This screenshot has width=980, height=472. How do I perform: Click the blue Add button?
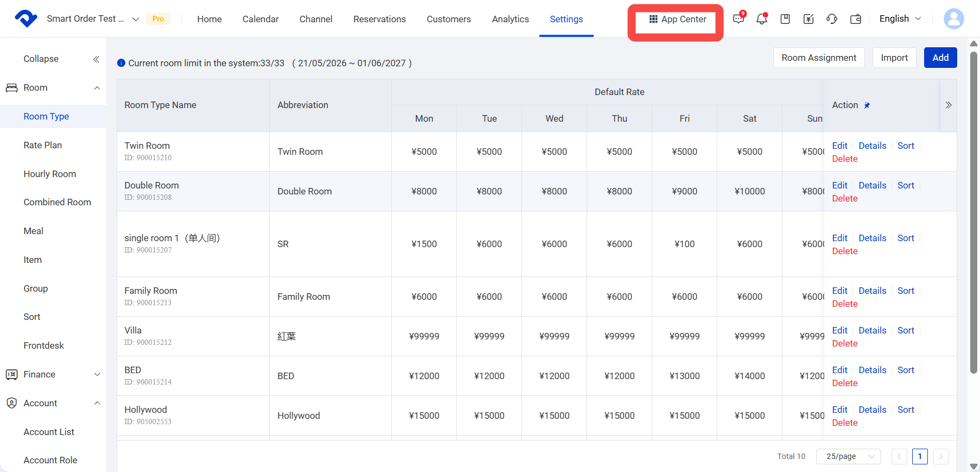pyautogui.click(x=940, y=58)
